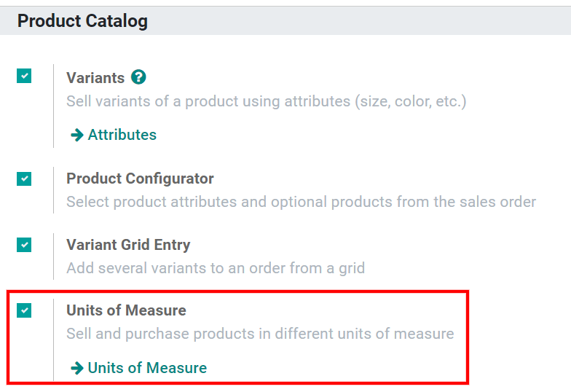Open the teal Units of Measure link

click(147, 368)
